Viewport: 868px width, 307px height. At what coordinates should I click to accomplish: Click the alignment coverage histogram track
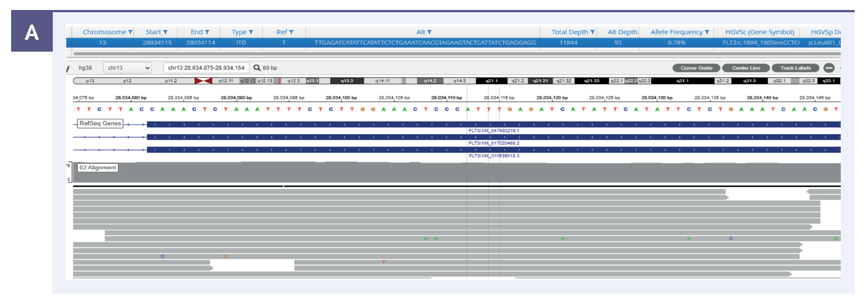tap(456, 173)
